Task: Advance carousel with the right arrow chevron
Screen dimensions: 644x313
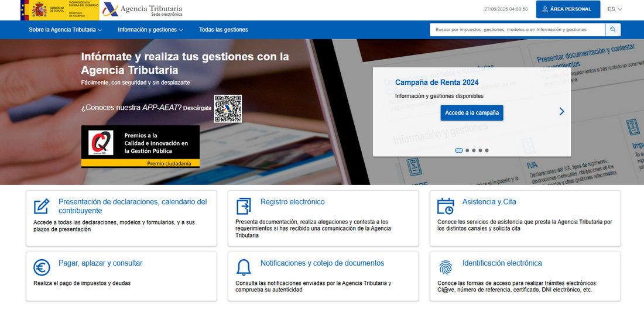Action: [x=561, y=111]
